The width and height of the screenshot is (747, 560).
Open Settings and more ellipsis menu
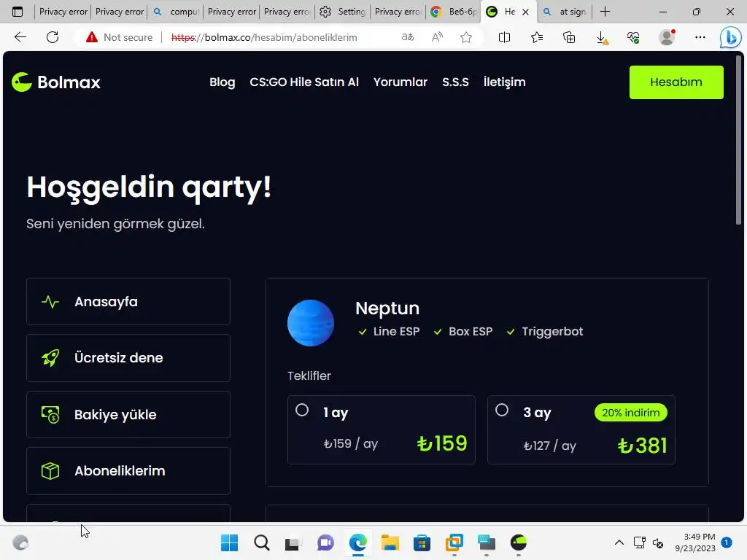coord(700,37)
